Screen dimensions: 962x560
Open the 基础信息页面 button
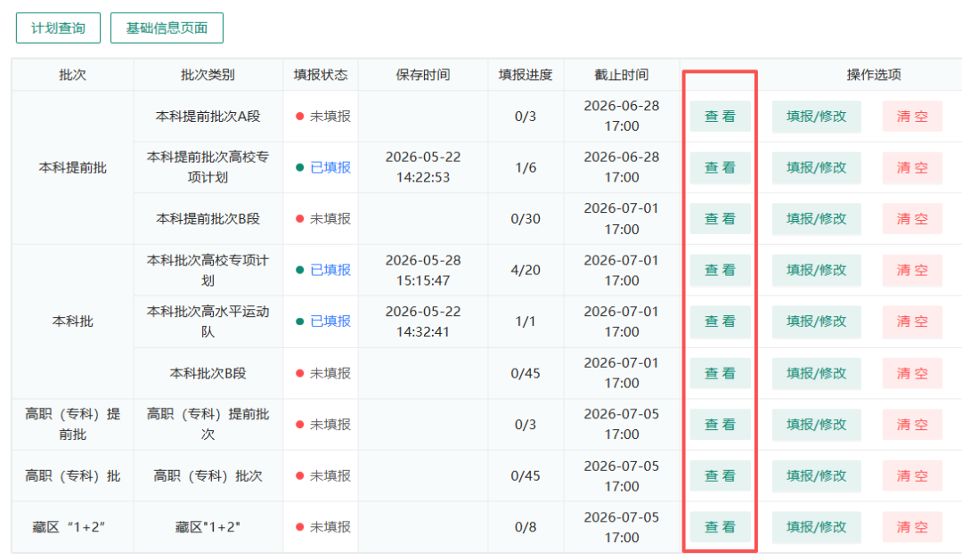click(x=167, y=28)
